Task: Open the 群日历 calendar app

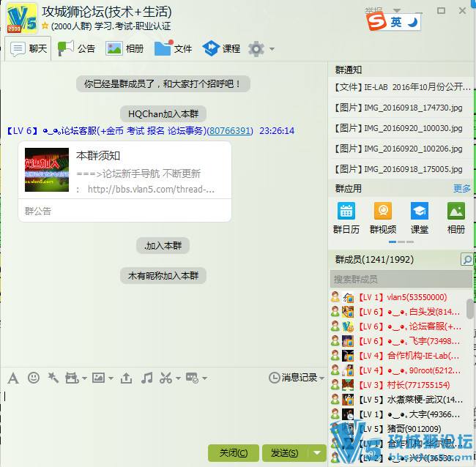Action: click(346, 218)
